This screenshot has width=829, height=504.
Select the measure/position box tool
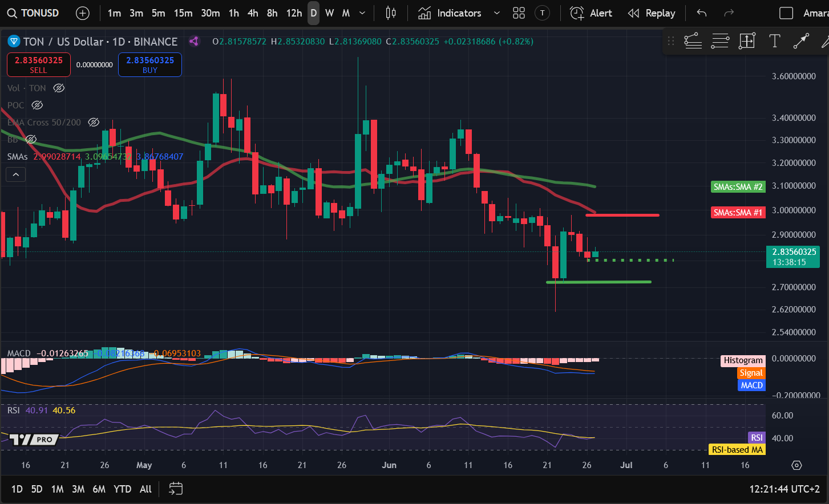747,40
